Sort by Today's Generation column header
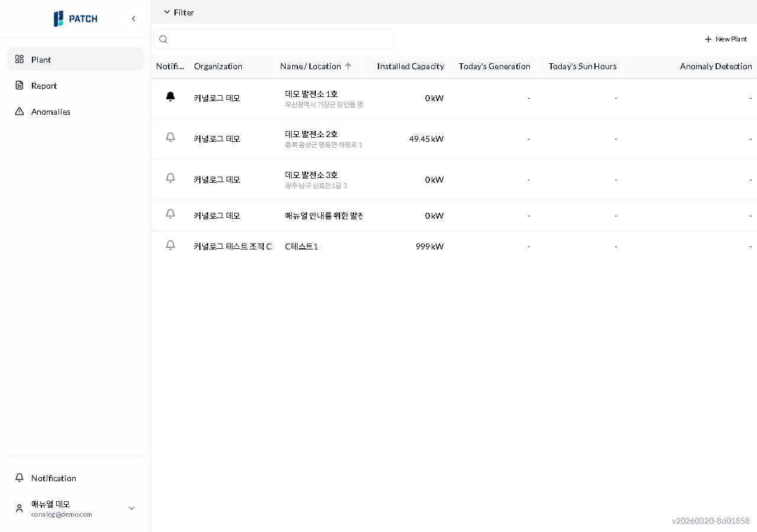This screenshot has height=532, width=757. (x=494, y=66)
